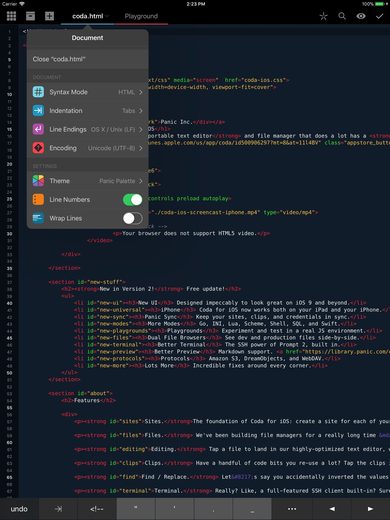Click line number 55 in gutter
The image size is (390, 520).
(10, 408)
